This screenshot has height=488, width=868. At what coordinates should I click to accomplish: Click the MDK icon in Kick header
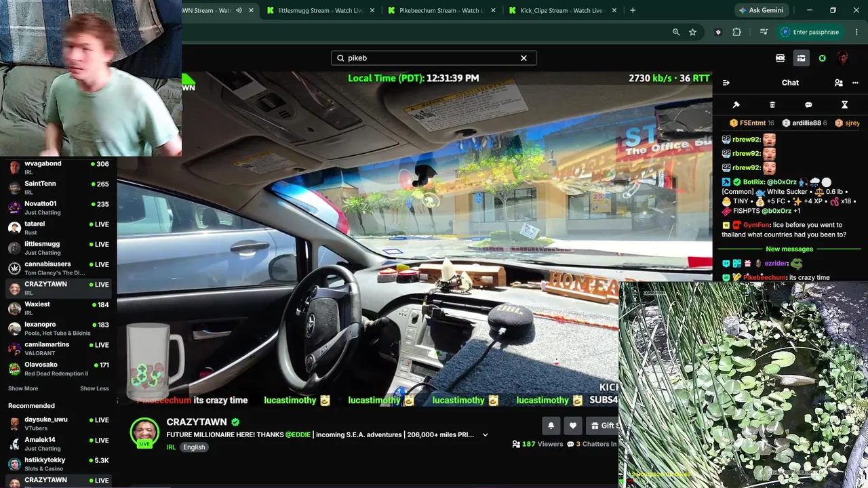781,58
